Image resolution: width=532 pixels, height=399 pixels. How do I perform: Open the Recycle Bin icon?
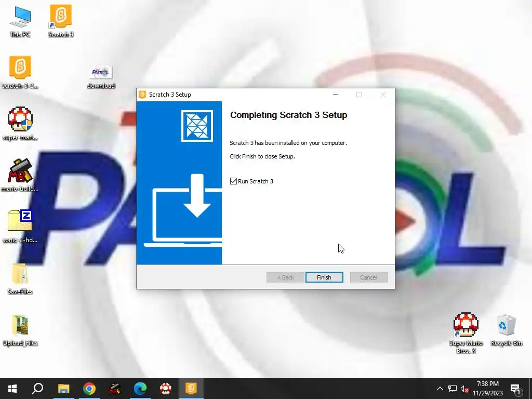(x=506, y=330)
